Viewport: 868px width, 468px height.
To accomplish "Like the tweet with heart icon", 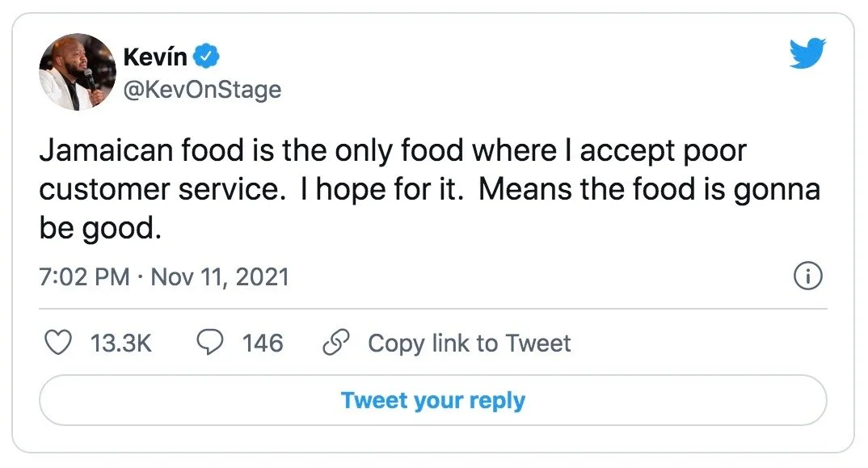I will [57, 343].
